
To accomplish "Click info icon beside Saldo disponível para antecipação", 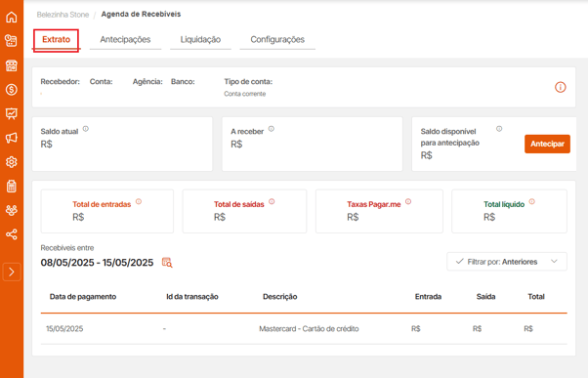I will tap(499, 129).
